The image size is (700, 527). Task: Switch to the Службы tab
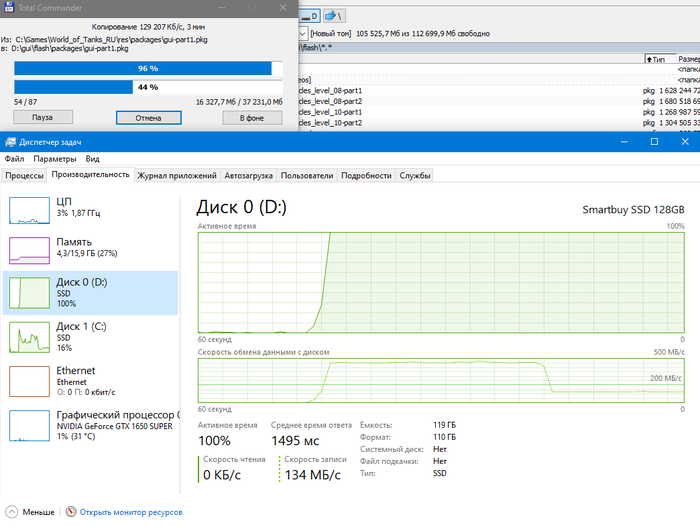pos(415,176)
